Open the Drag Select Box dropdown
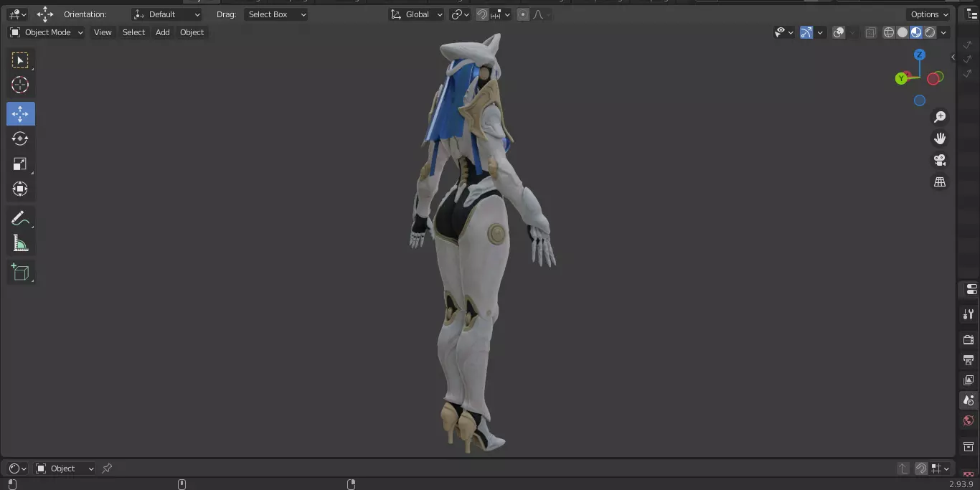 [275, 14]
